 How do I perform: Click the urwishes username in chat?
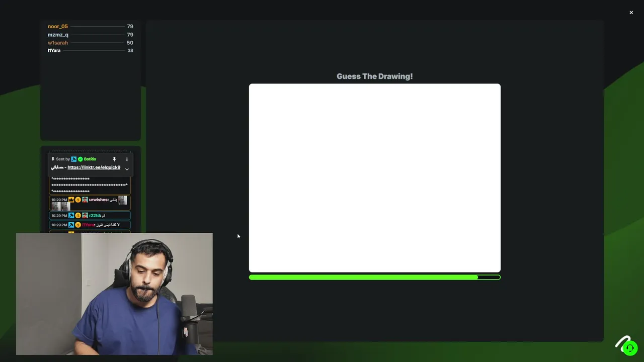click(x=99, y=200)
